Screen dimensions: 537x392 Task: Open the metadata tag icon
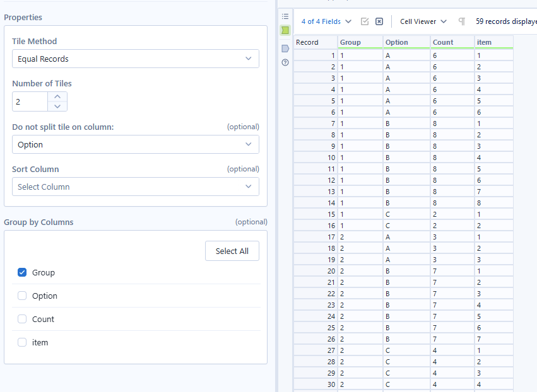pos(285,49)
